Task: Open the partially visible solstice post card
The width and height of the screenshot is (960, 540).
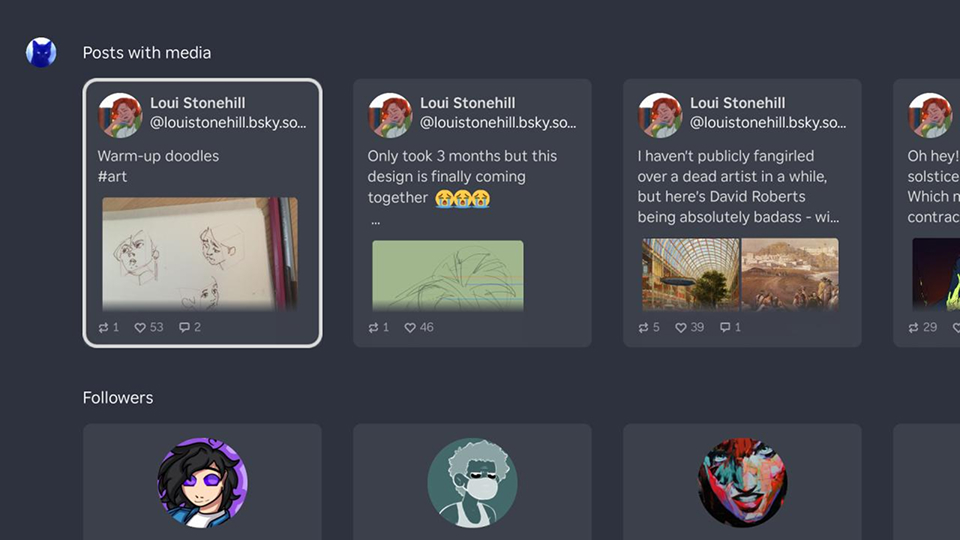Action: coord(926,213)
